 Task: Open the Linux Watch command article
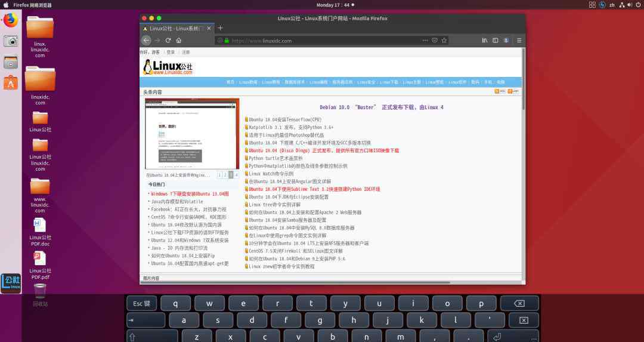coord(271,174)
